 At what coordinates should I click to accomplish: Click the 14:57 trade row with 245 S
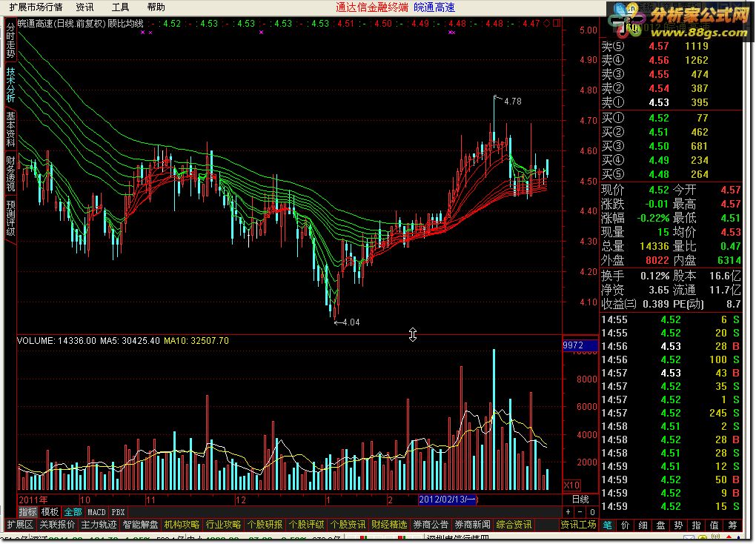click(671, 414)
